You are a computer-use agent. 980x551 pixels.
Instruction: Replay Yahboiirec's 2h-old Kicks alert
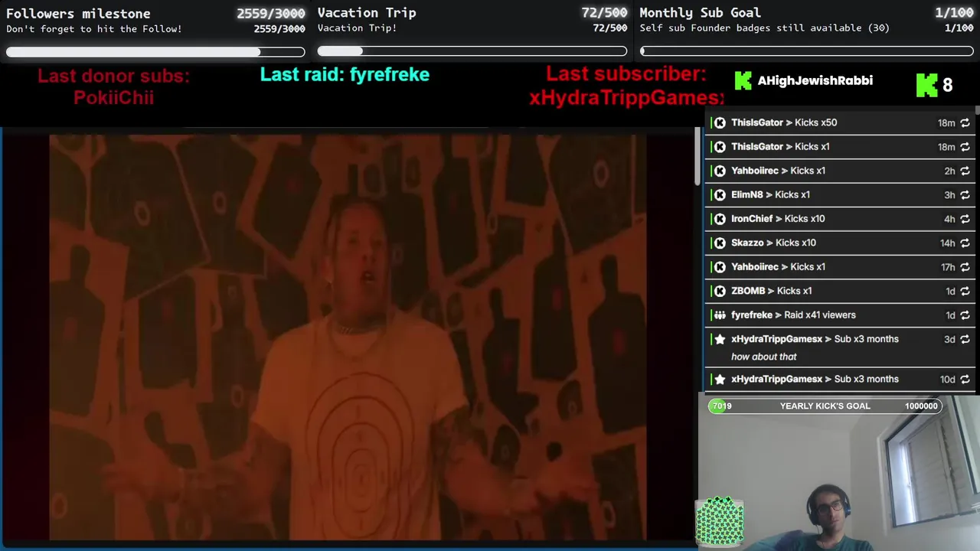click(965, 171)
